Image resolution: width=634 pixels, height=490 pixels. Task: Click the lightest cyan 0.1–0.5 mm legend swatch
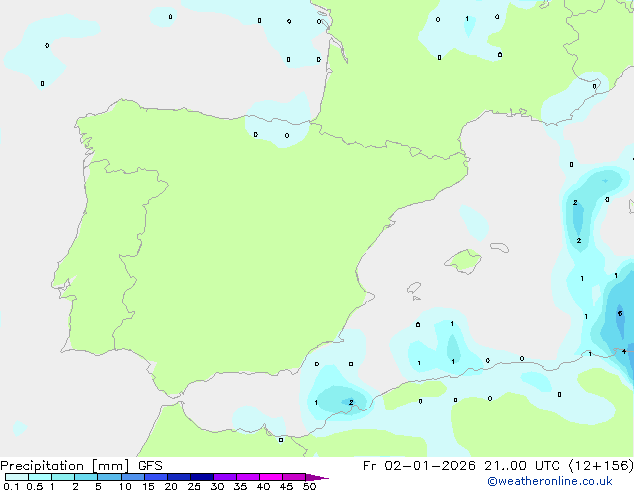coord(17,477)
